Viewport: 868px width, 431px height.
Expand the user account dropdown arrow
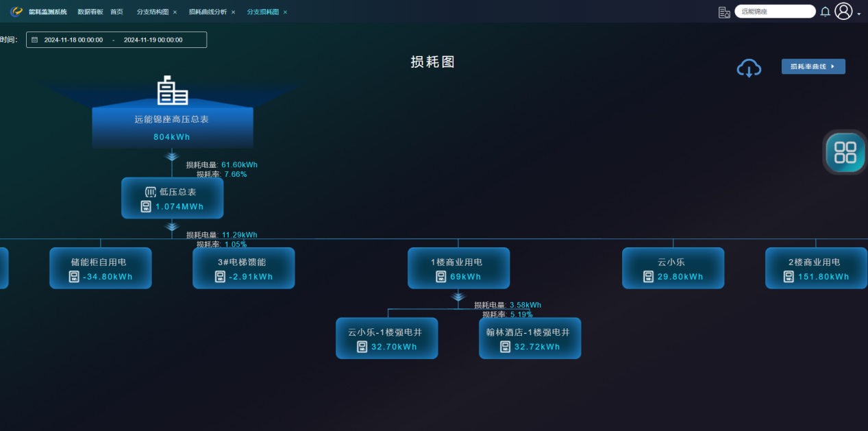pyautogui.click(x=859, y=14)
